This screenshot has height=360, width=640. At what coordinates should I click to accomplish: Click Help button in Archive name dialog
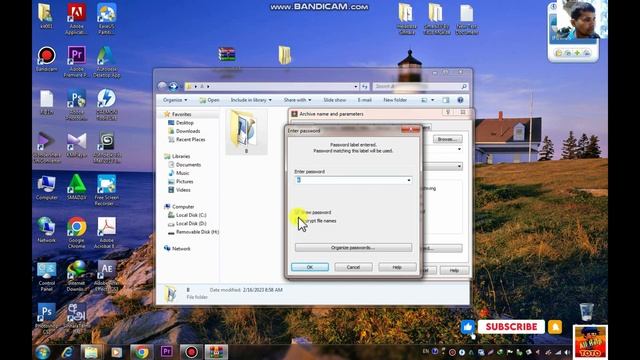coord(454,270)
